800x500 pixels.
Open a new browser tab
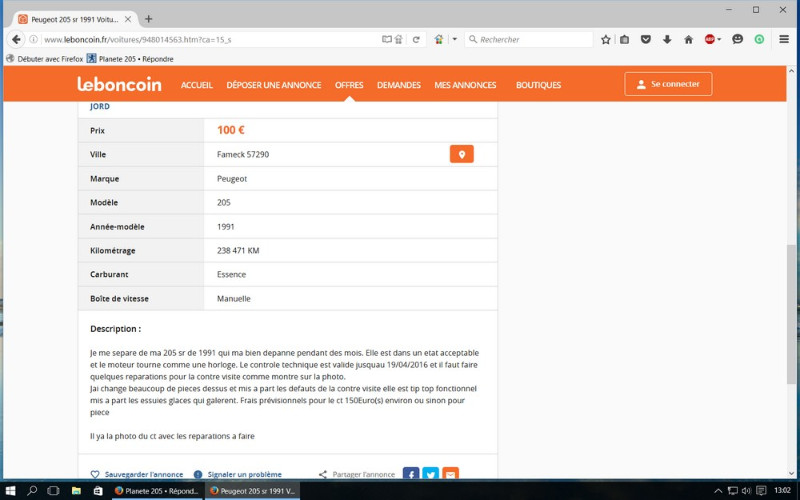[x=148, y=19]
